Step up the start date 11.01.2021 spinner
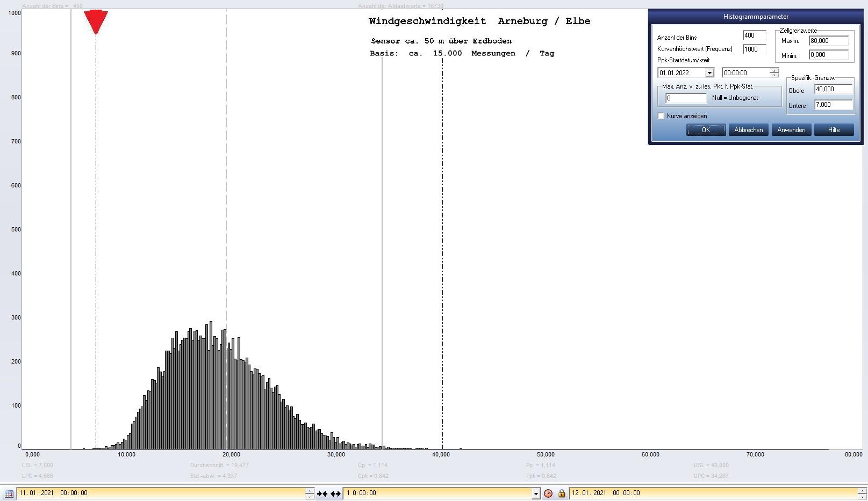 [310, 490]
